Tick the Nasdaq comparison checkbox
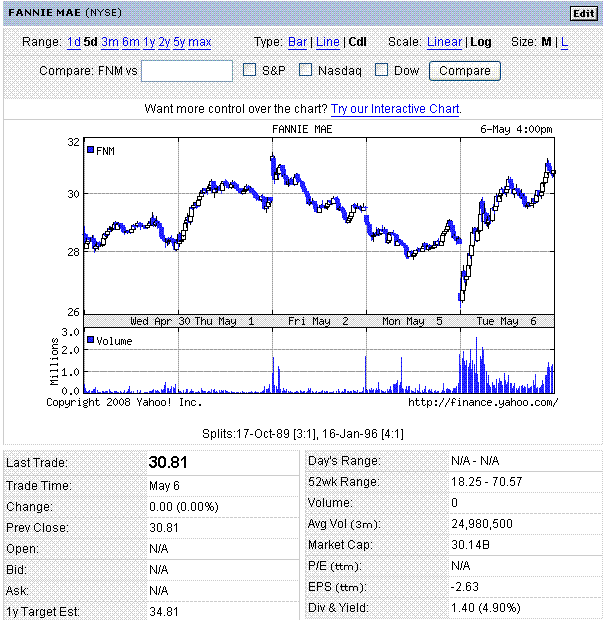This screenshot has width=605, height=620. pyautogui.click(x=307, y=71)
